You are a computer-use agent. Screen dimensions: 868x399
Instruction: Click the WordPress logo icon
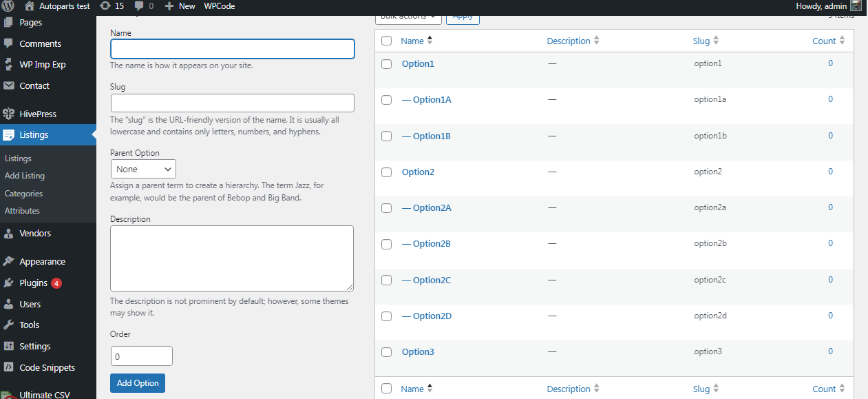pyautogui.click(x=8, y=6)
